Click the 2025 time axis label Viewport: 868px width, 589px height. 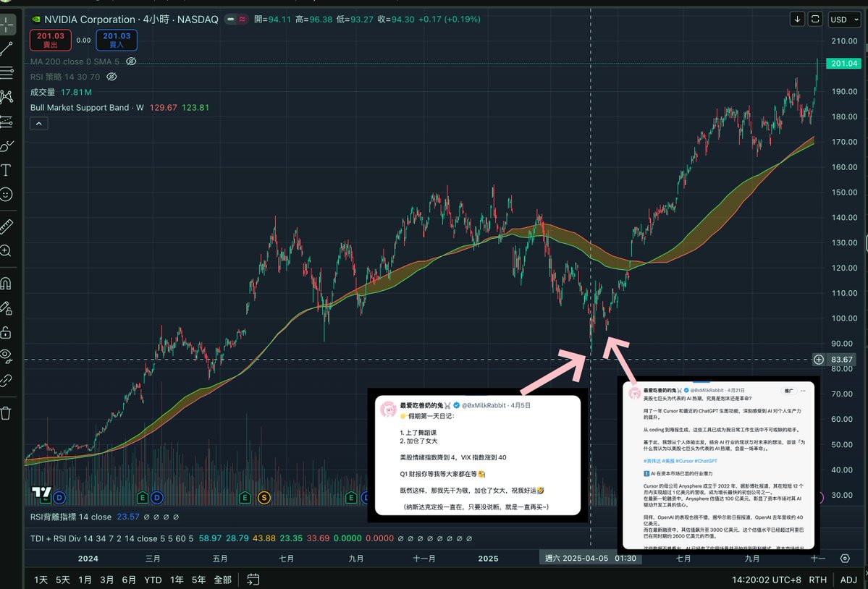[x=488, y=559]
